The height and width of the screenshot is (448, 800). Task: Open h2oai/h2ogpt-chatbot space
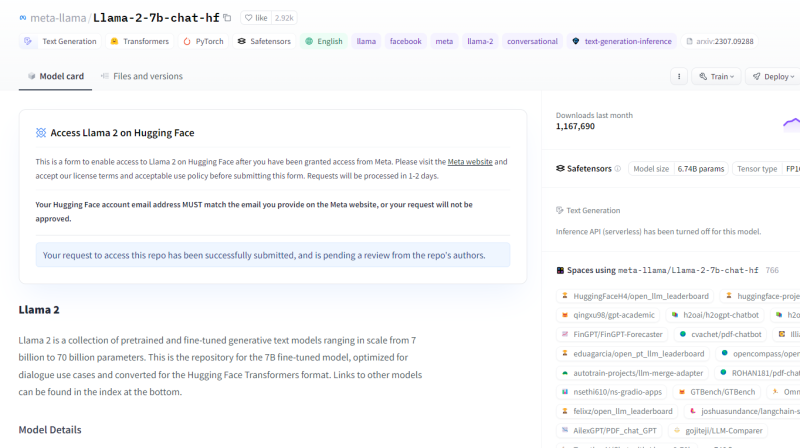click(715, 315)
